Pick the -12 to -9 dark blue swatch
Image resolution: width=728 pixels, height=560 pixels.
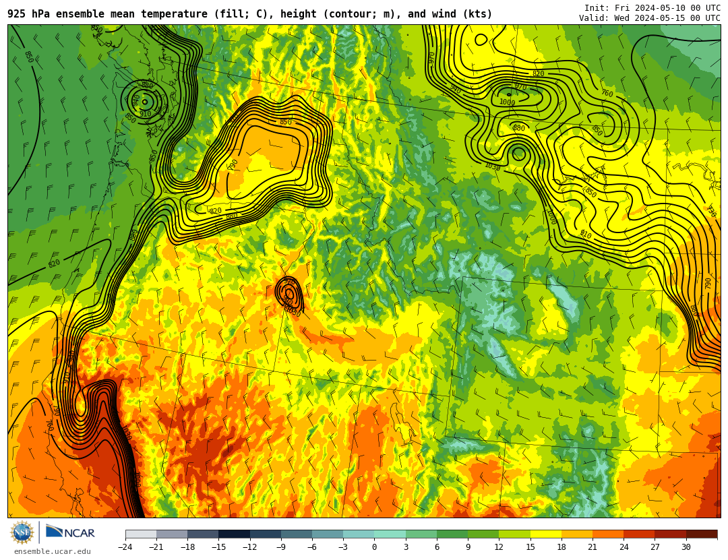pos(266,534)
